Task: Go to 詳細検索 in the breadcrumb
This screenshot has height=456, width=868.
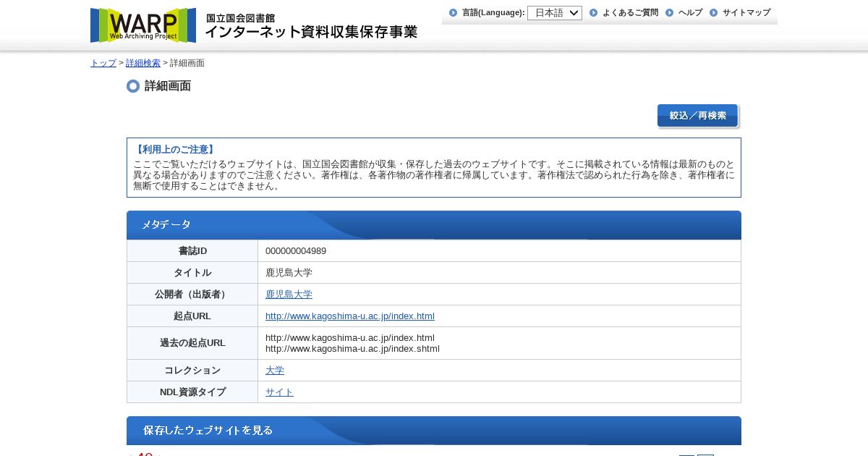Action: [143, 63]
